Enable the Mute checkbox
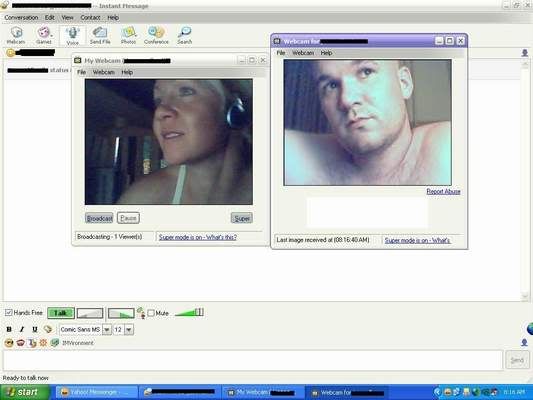533x400 pixels. click(x=151, y=313)
